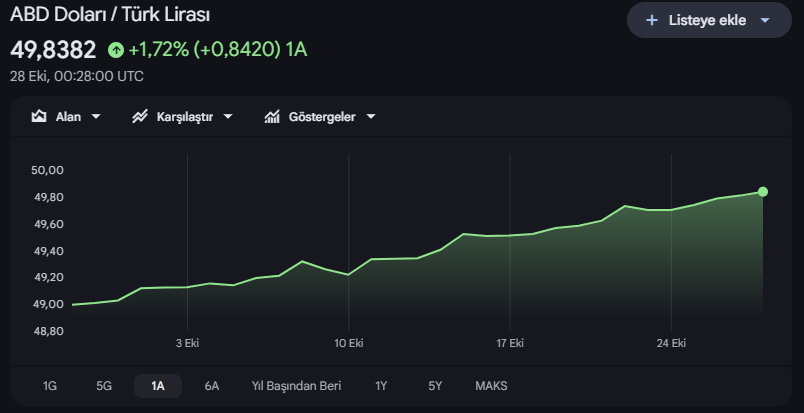Click the Karşılaştır compare label
This screenshot has width=804, height=413.
185,117
